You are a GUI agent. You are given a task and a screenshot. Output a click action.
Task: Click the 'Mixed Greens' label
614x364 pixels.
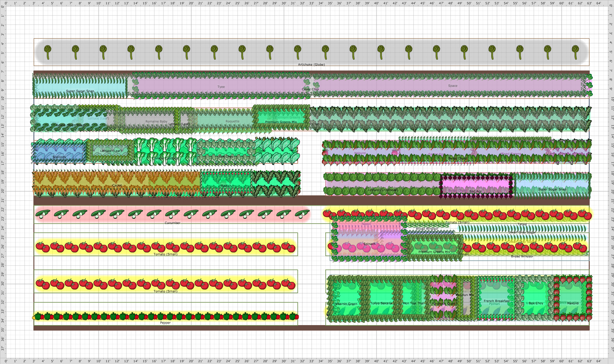click(511, 154)
